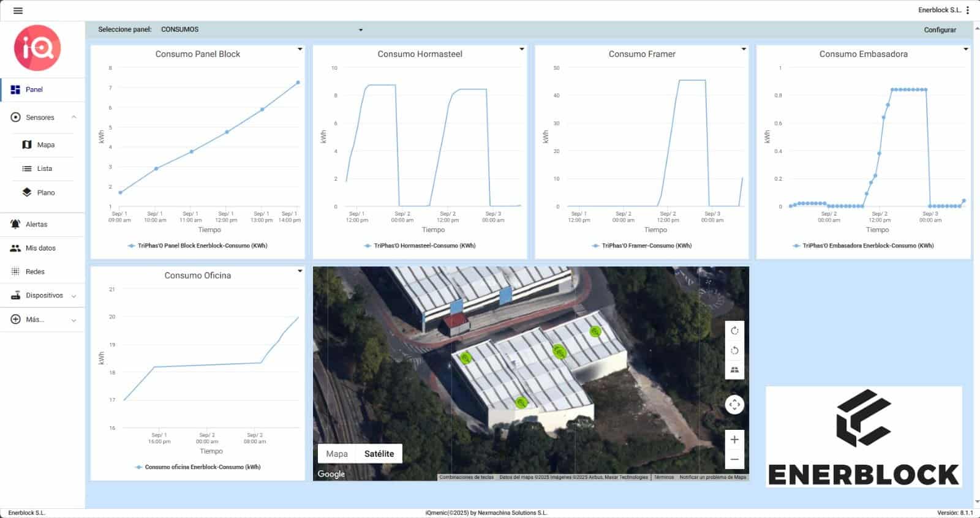Select Lista under Sensores
Screen dimensions: 980x518
point(44,168)
